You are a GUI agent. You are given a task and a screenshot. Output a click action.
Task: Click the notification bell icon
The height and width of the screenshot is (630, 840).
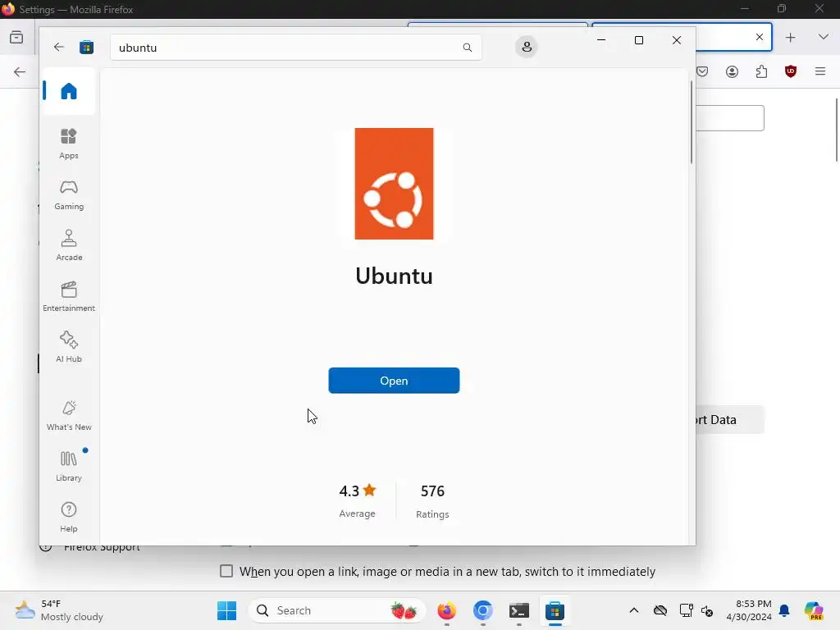pos(784,610)
